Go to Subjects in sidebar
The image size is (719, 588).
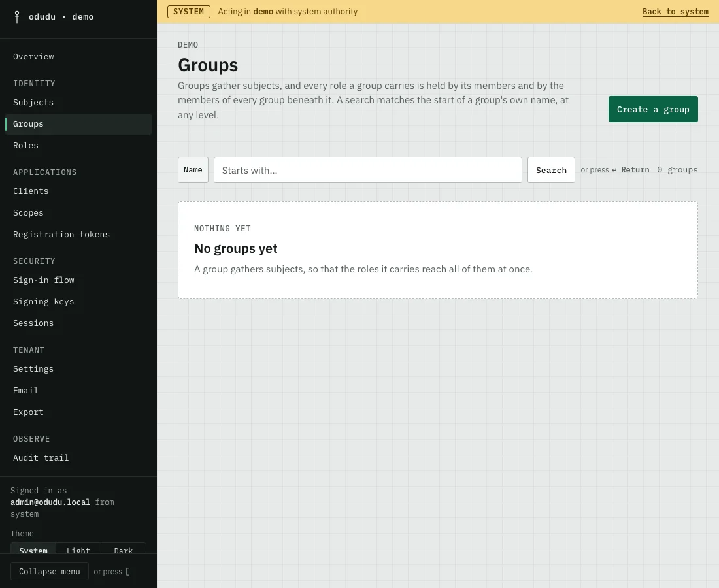pos(78,103)
